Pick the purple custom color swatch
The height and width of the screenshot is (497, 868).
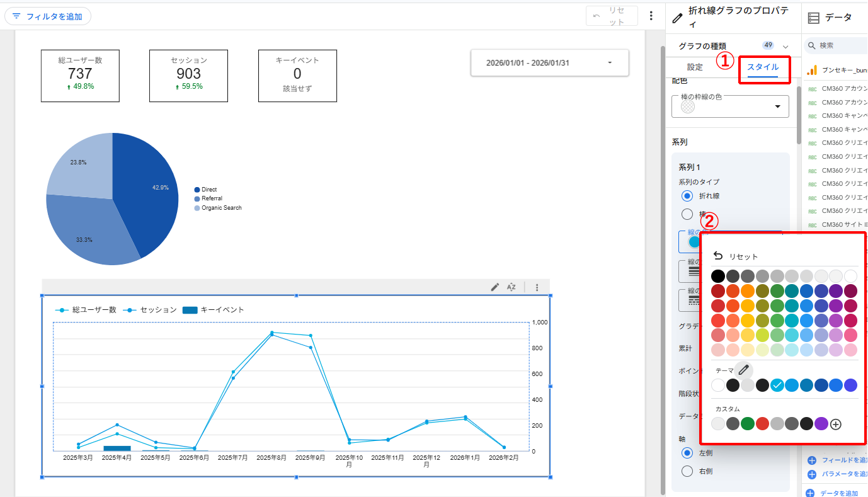point(821,424)
